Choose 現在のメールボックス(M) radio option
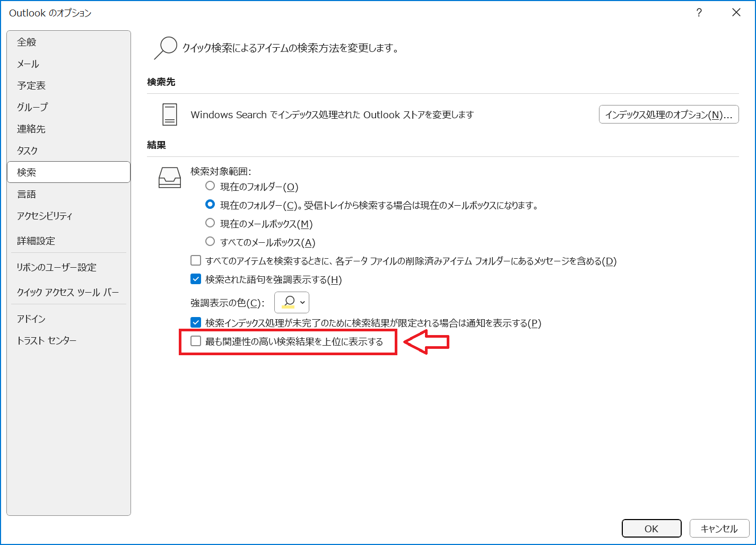Image resolution: width=756 pixels, height=545 pixels. click(x=210, y=223)
